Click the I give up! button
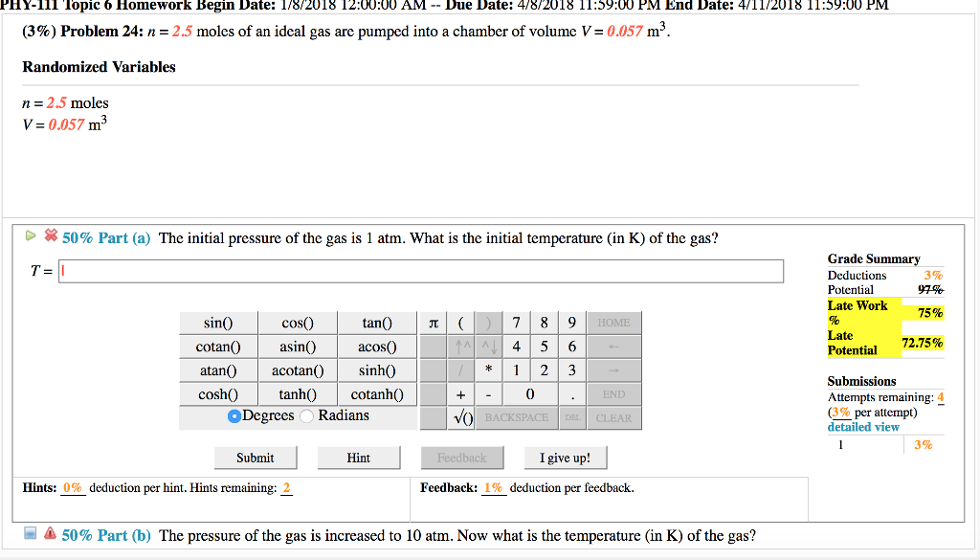 (x=565, y=458)
